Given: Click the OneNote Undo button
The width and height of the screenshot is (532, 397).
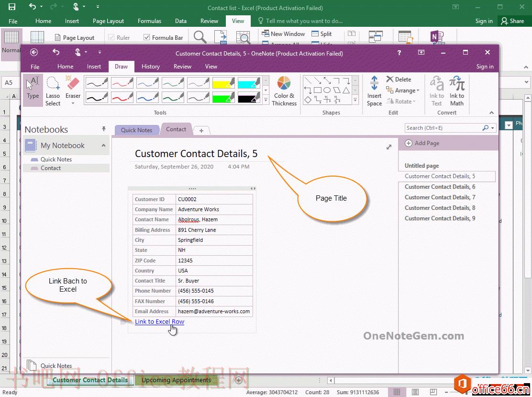Looking at the screenshot, I should [x=56, y=52].
